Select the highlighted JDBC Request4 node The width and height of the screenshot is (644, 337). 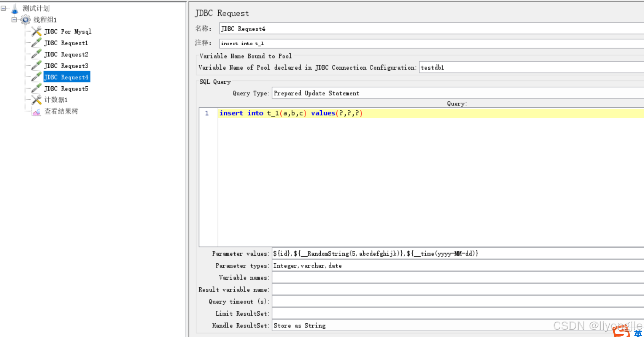67,77
